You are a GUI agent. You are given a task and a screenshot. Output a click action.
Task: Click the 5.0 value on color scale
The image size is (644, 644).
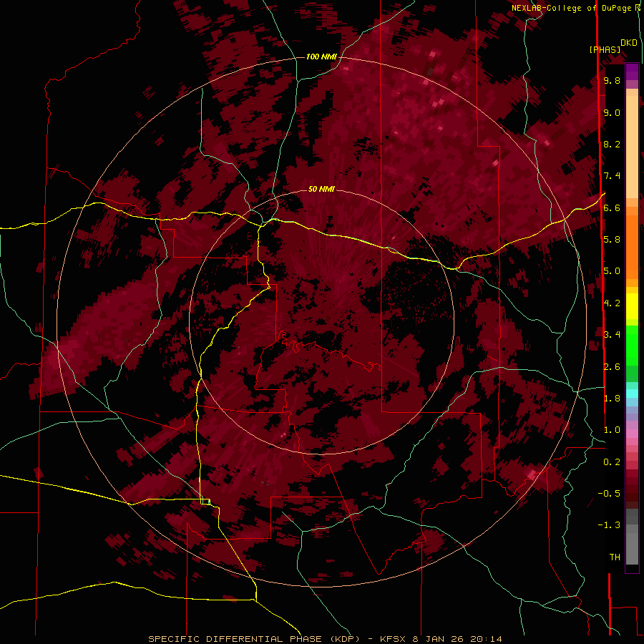tap(612, 271)
